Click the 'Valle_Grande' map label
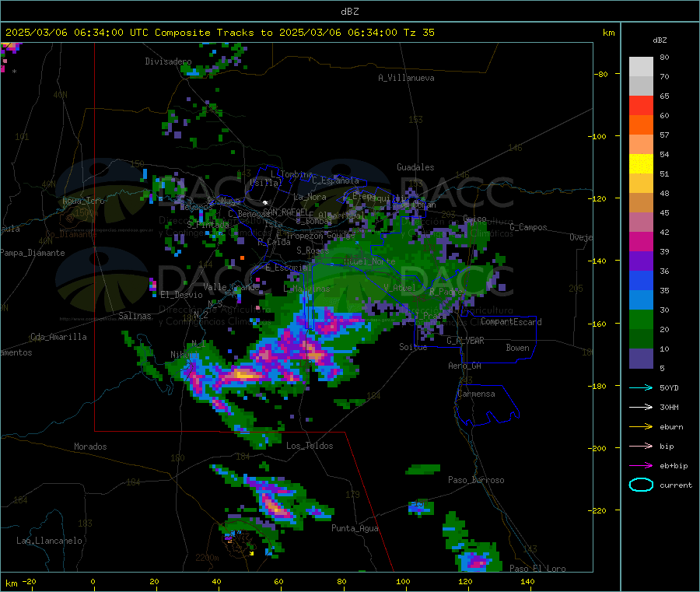Screen dimensions: 700x592 coord(231,287)
